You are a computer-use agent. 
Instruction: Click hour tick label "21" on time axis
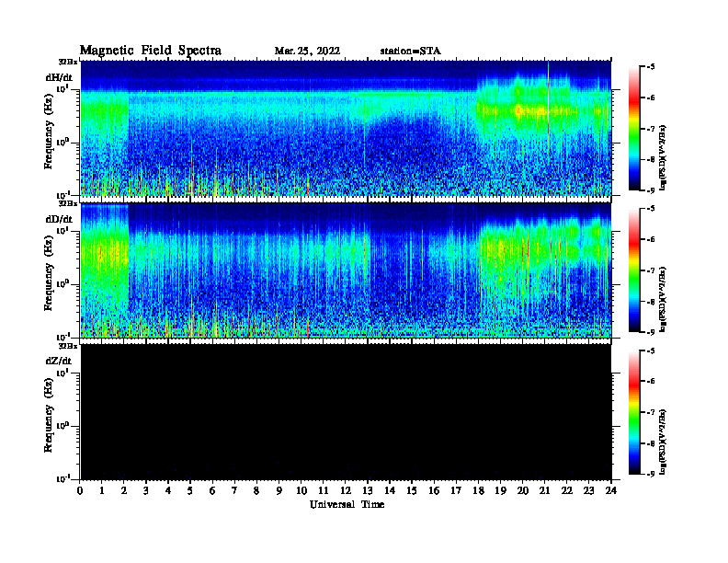click(x=544, y=490)
